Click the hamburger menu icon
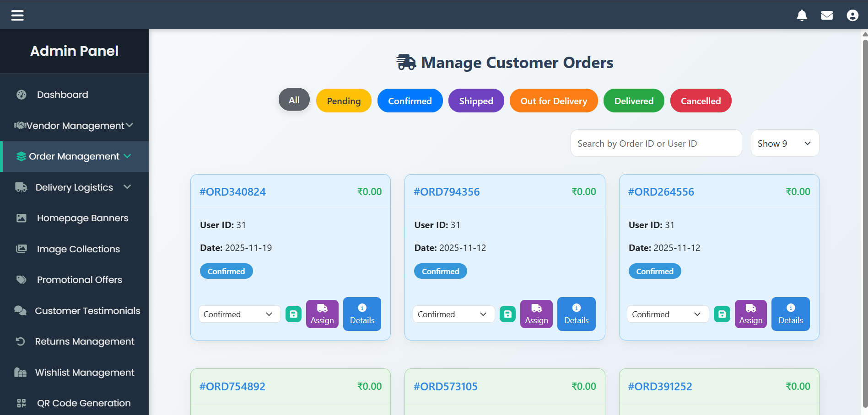This screenshot has width=868, height=415. coord(17,16)
